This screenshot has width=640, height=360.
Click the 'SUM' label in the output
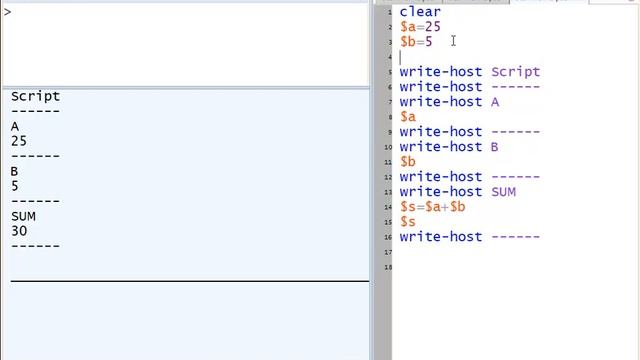tap(23, 216)
